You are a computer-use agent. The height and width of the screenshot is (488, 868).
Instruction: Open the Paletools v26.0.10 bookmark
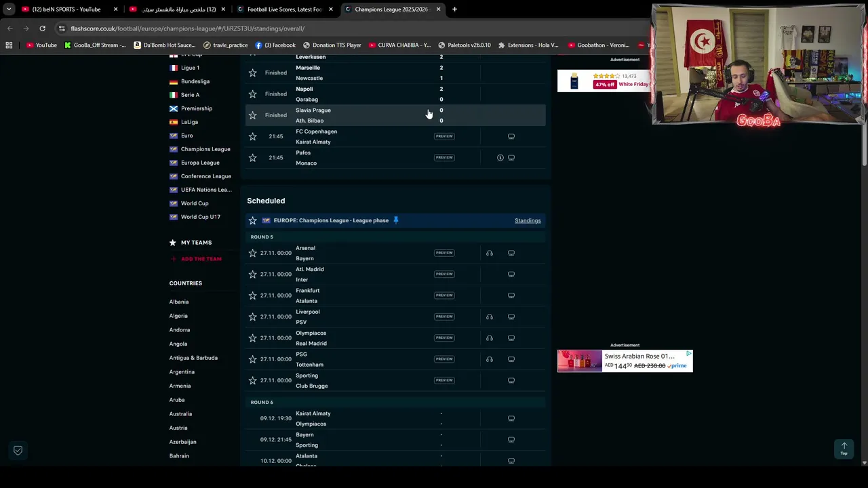coord(465,45)
